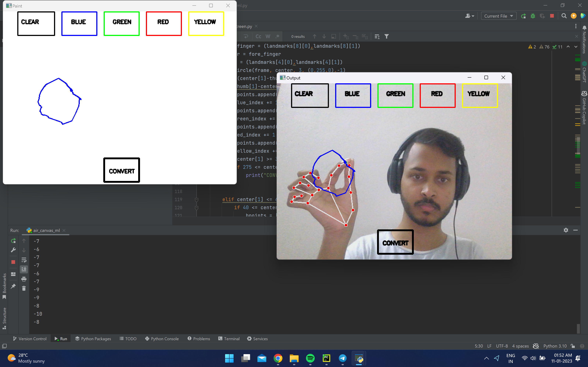The image size is (588, 367).
Task: Open run configuration settings via wrench icon
Action: click(x=13, y=250)
